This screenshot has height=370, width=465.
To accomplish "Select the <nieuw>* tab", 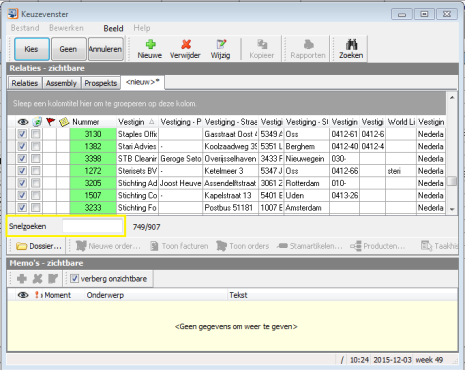I will pos(143,82).
